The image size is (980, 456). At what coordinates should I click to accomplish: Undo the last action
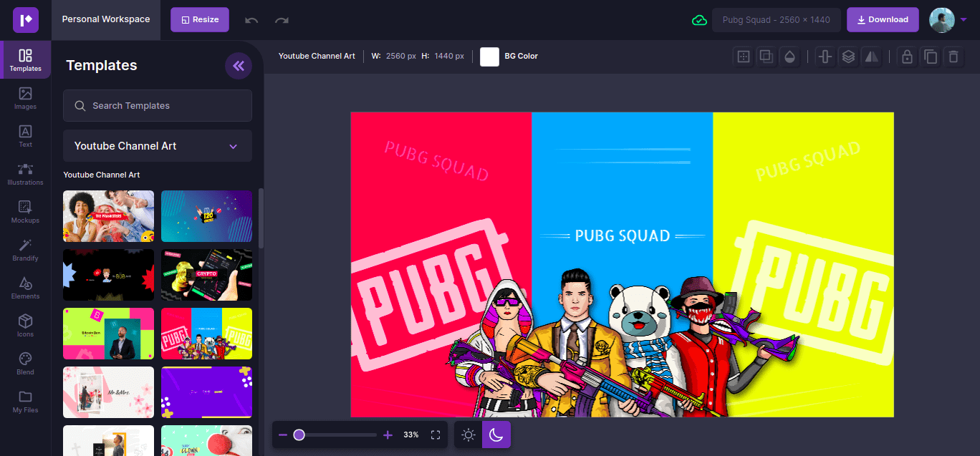coord(251,20)
